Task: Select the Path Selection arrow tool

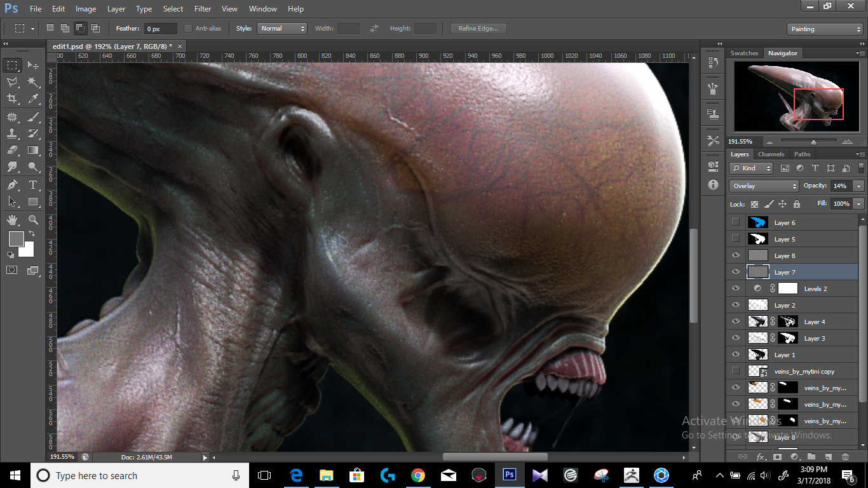Action: point(12,202)
